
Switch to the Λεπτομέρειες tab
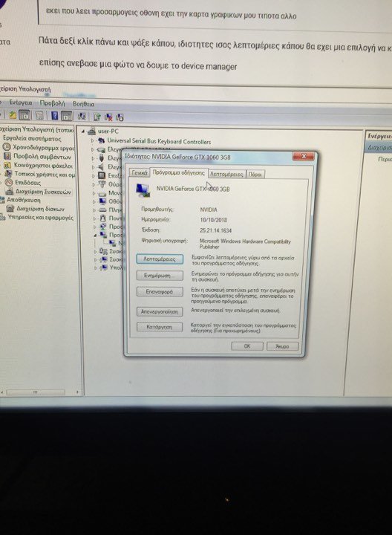tap(226, 174)
